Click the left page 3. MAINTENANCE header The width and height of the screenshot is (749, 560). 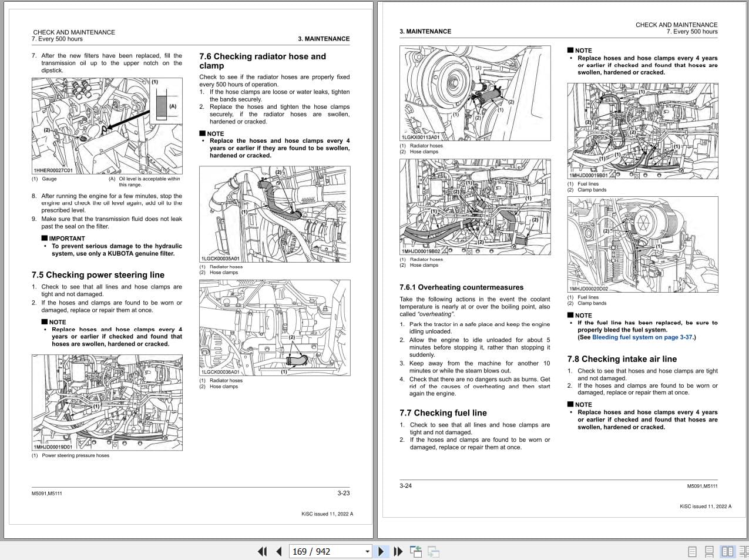coord(324,39)
